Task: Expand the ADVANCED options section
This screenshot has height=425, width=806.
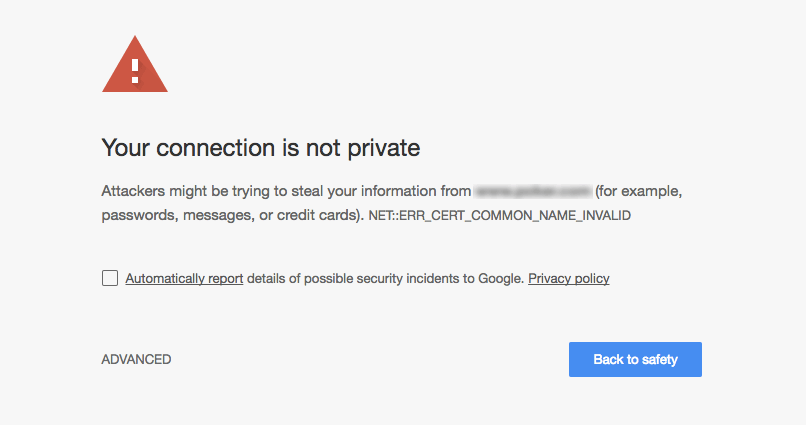Action: (136, 359)
